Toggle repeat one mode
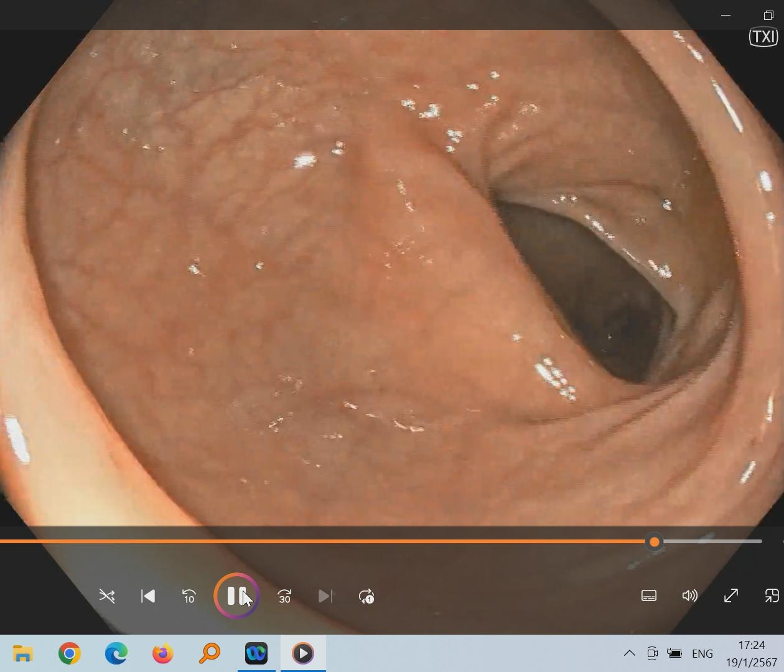 [x=366, y=596]
